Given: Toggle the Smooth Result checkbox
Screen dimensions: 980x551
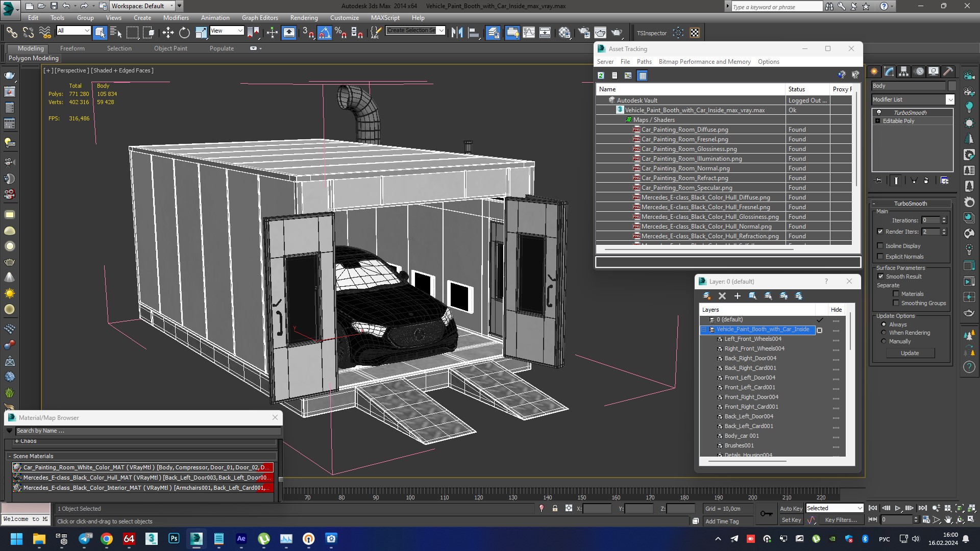Looking at the screenshot, I should tap(880, 277).
